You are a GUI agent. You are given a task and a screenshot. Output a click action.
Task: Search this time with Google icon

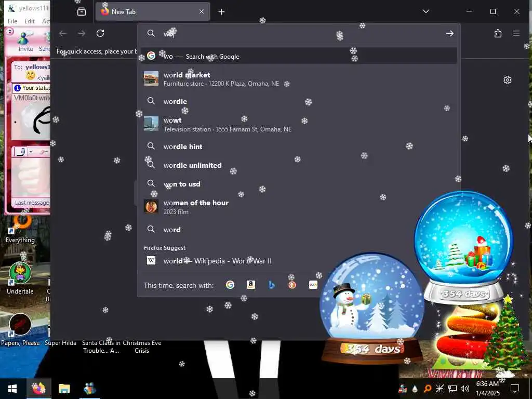click(x=230, y=285)
